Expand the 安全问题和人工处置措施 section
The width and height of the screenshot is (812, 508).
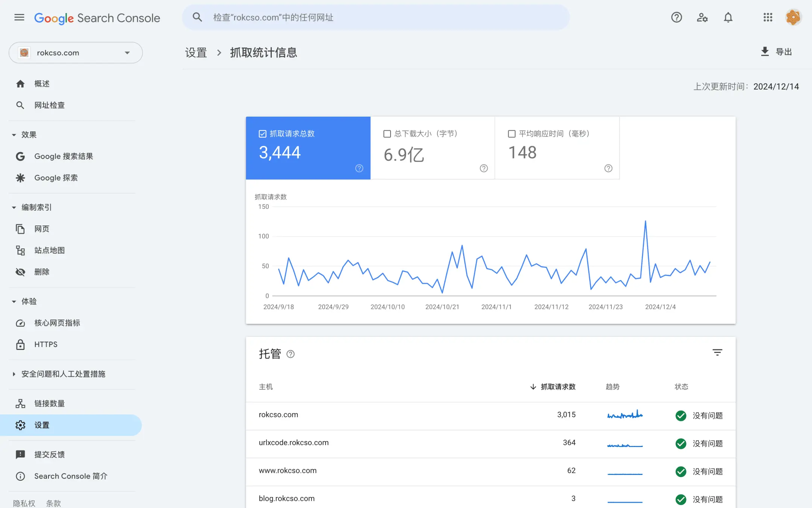click(14, 374)
